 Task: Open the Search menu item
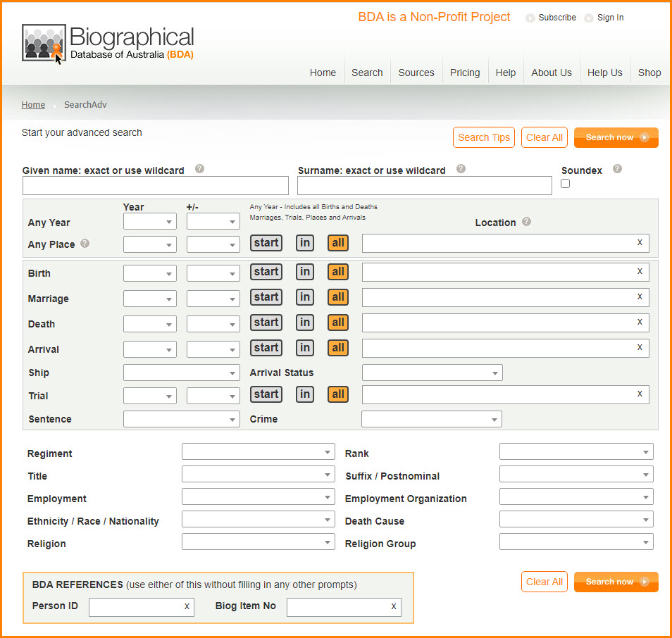pos(367,73)
